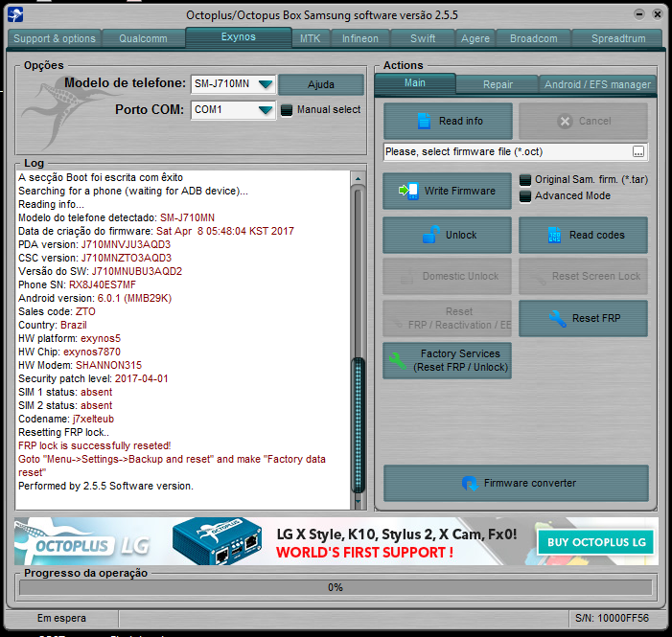
Task: Click the BUY OCTOPLUS LG banner button
Action: (596, 542)
